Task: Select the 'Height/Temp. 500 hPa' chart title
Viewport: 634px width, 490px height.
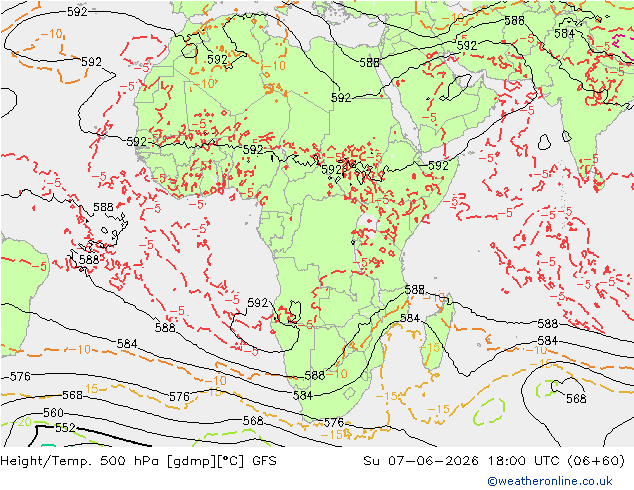Action: [81, 461]
